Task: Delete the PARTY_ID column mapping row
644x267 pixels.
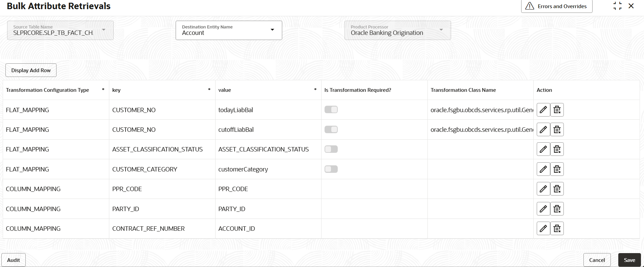Action: (x=557, y=209)
